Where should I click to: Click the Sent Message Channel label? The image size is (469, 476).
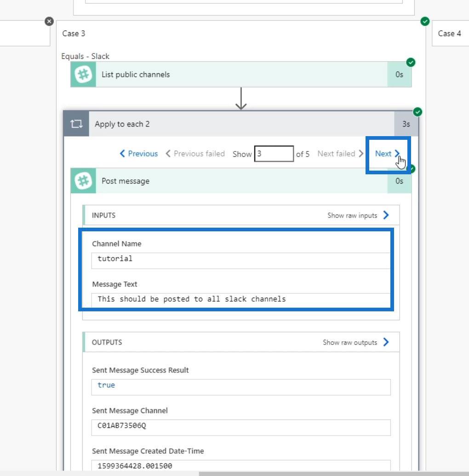click(130, 411)
